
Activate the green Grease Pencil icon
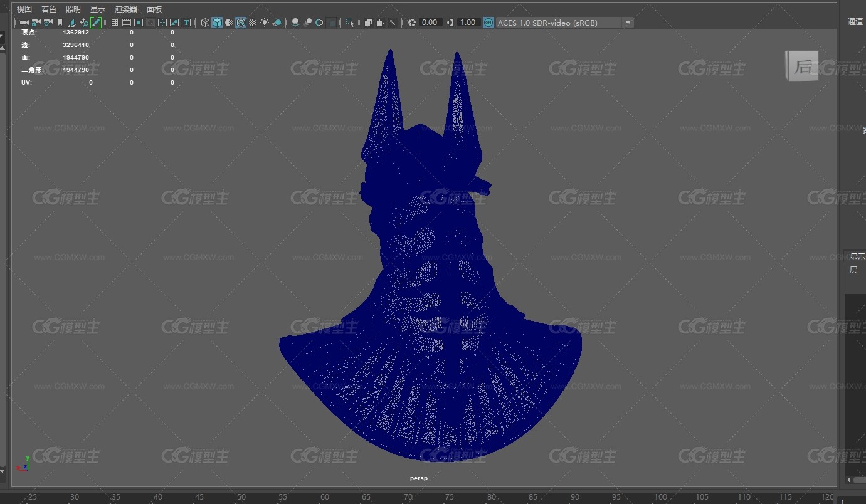point(95,23)
